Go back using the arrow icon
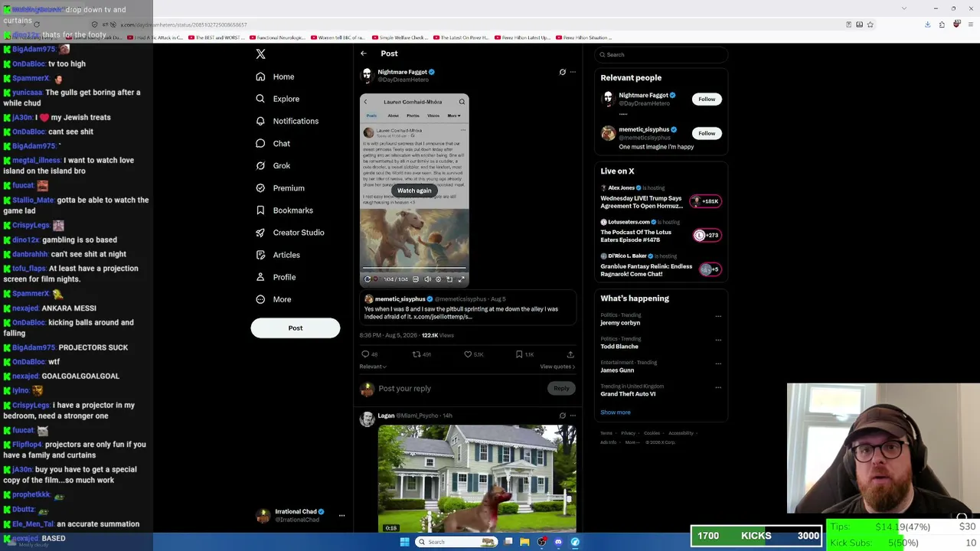The image size is (980, 551). click(364, 54)
